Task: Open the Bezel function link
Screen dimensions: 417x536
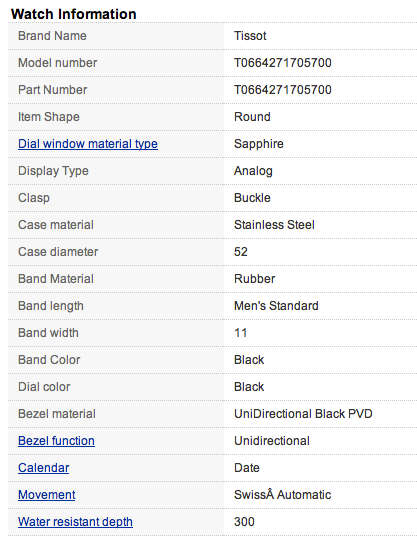Action: pyautogui.click(x=56, y=441)
